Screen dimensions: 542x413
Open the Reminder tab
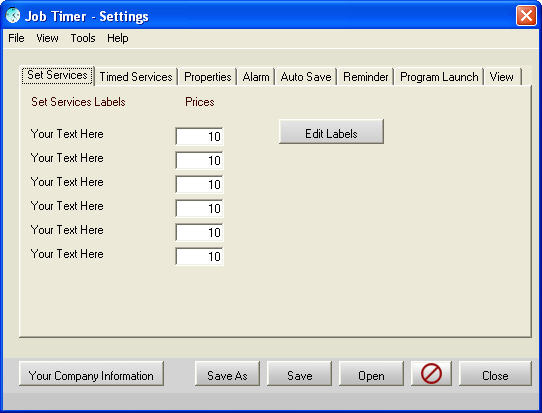point(366,77)
